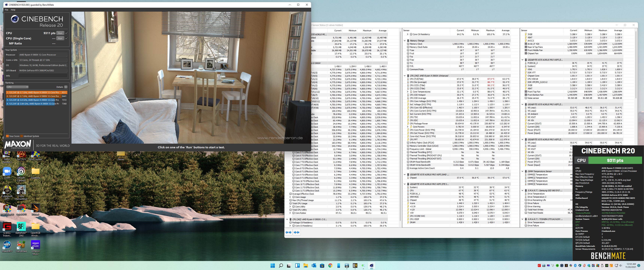The width and height of the screenshot is (644, 270).
Task: Open Nikon Transfer 2 desktop shortcut
Action: (x=7, y=157)
